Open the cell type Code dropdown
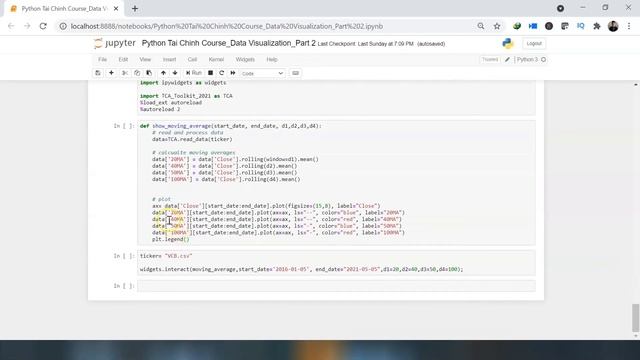The height and width of the screenshot is (360, 640). coord(262,73)
